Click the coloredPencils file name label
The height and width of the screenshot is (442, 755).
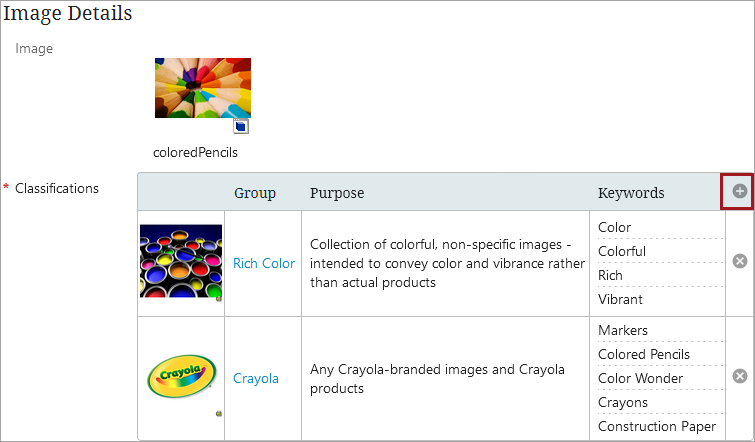[x=196, y=153]
